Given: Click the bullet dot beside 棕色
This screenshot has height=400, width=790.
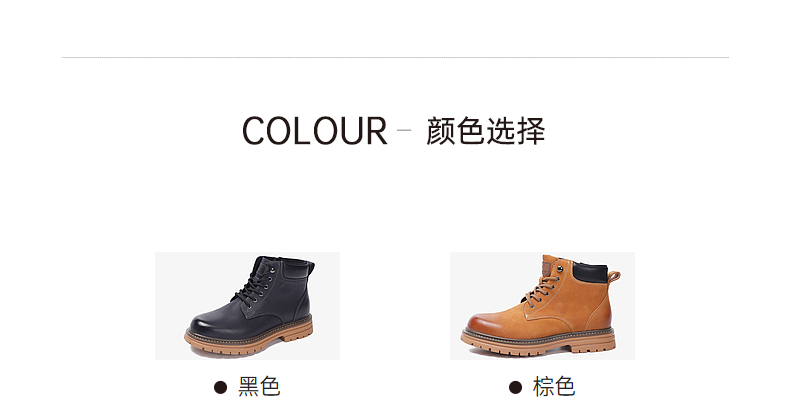Looking at the screenshot, I should click(x=515, y=387).
